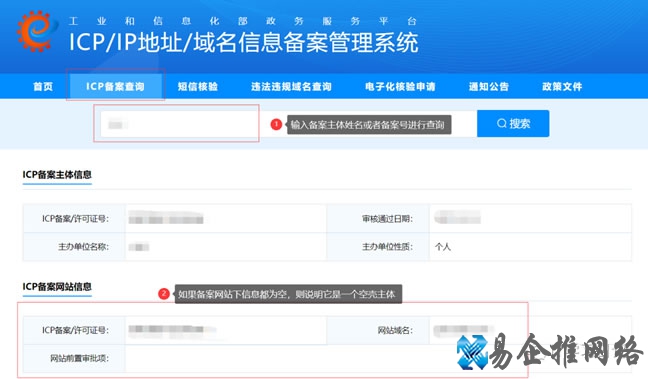Viewport: 648px width, 379px height.
Task: Go to the 短信核验 tab
Action: click(198, 86)
